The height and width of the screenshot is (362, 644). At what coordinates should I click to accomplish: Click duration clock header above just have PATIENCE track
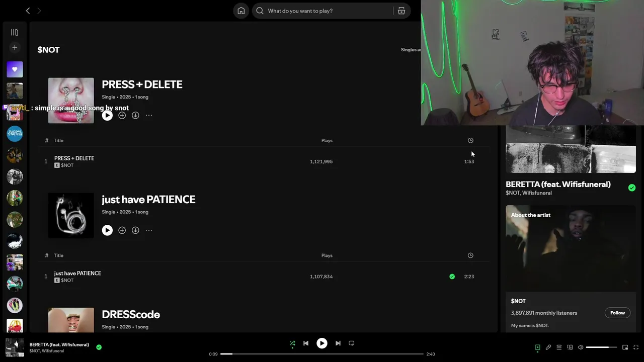click(470, 255)
